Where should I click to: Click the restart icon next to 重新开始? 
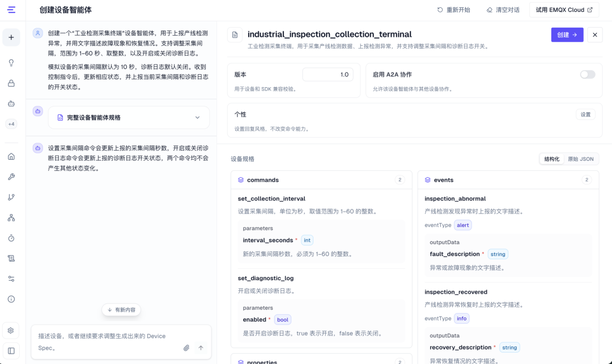(x=440, y=10)
